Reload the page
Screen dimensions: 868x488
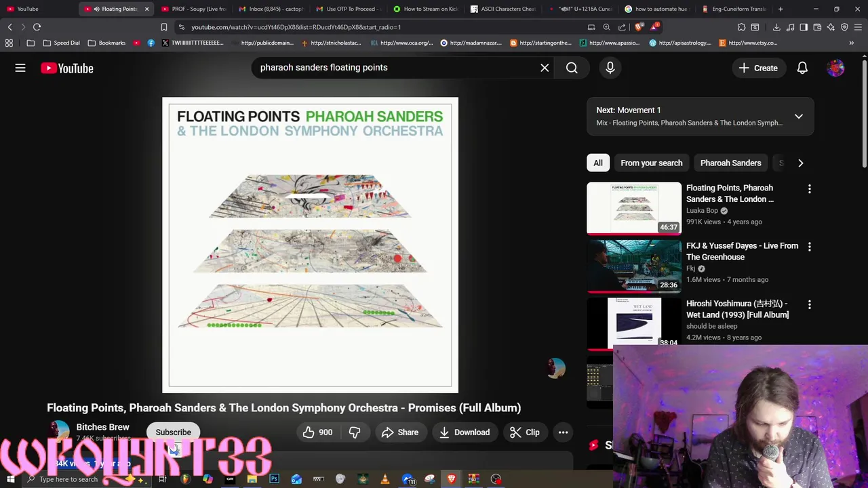[x=37, y=27]
